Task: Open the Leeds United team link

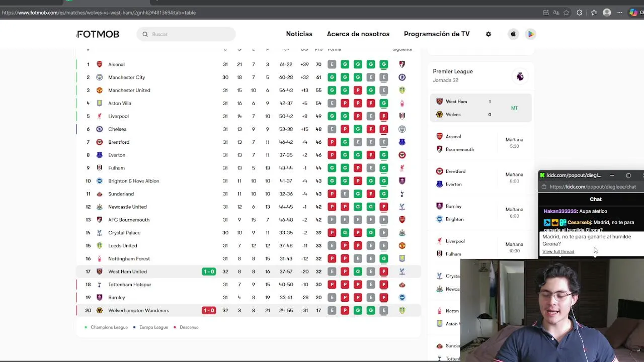Action: tap(122, 246)
